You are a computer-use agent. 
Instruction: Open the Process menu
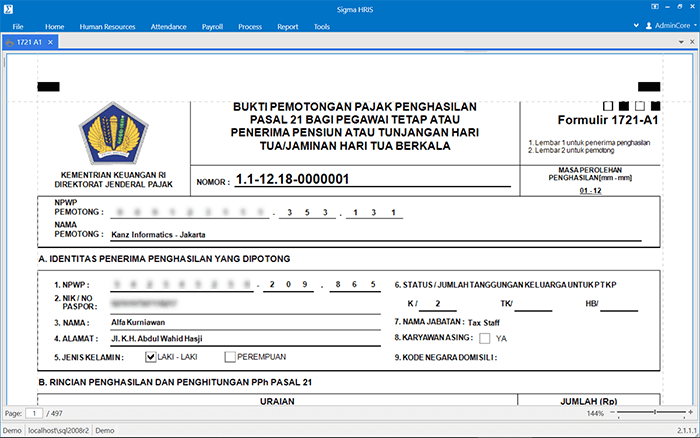point(250,27)
